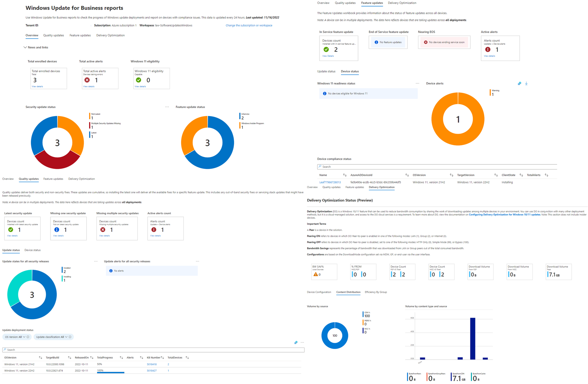Screen dimensions: 588x384
Task: Click Change the subscription or workspace link
Action: click(249, 26)
